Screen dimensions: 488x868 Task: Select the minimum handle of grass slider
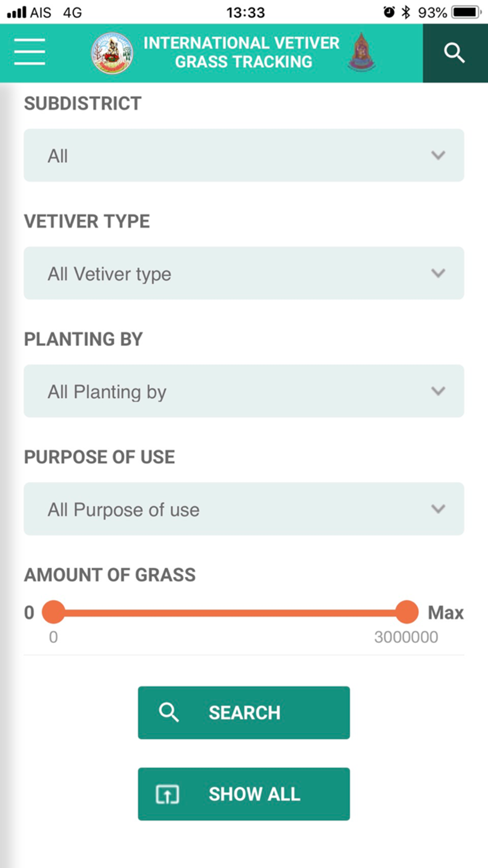(x=54, y=612)
